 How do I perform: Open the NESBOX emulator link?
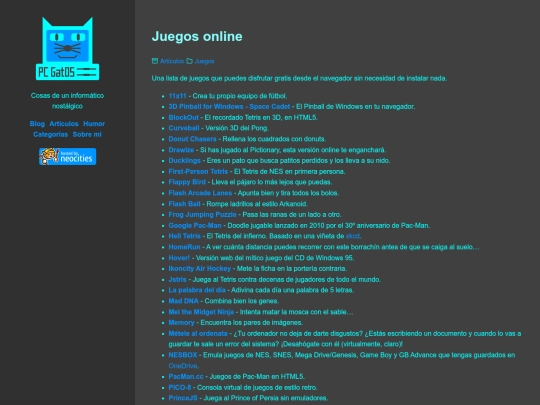point(183,355)
